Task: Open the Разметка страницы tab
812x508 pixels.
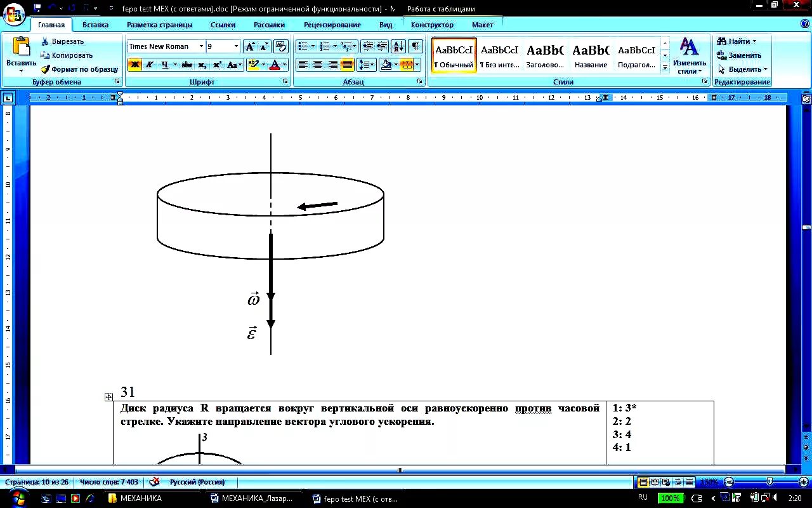Action: click(x=159, y=25)
